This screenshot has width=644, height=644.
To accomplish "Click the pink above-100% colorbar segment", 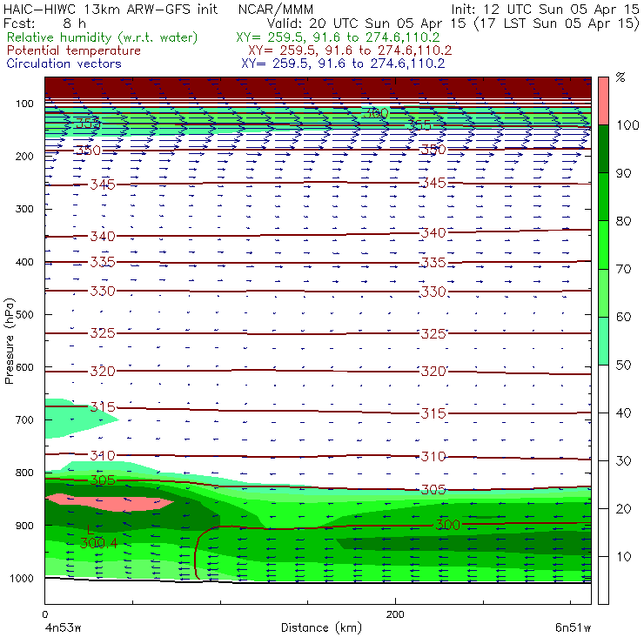I will (x=603, y=101).
